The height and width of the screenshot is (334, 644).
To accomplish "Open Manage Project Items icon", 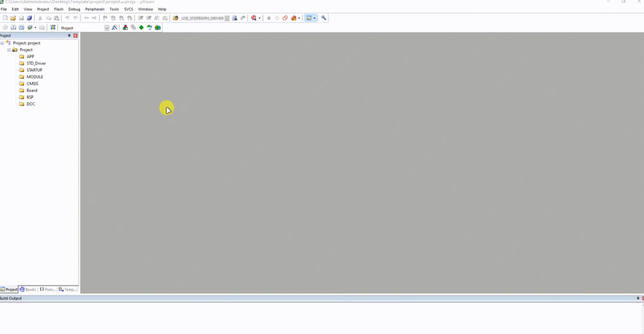I will pos(125,27).
